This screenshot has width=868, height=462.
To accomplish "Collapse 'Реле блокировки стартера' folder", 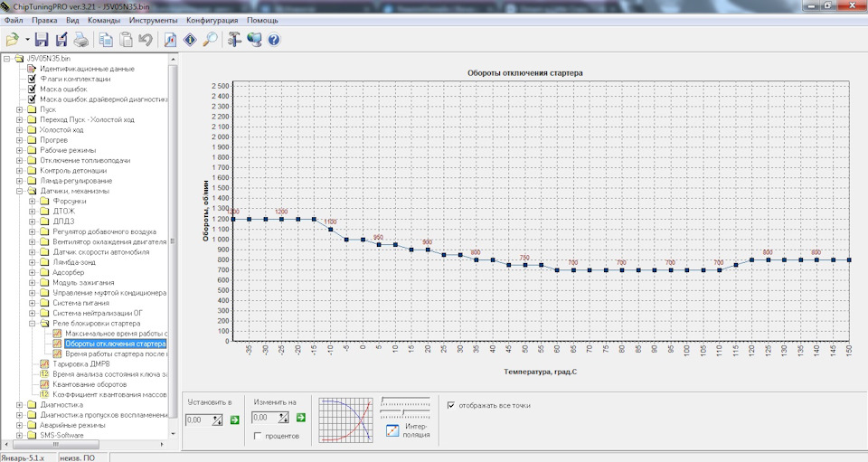I will [32, 324].
